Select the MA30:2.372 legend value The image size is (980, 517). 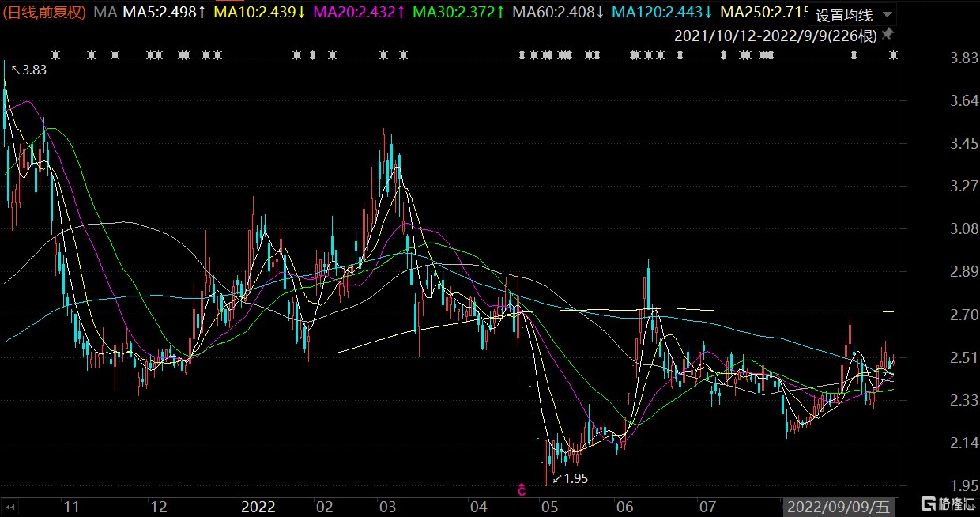pos(459,13)
